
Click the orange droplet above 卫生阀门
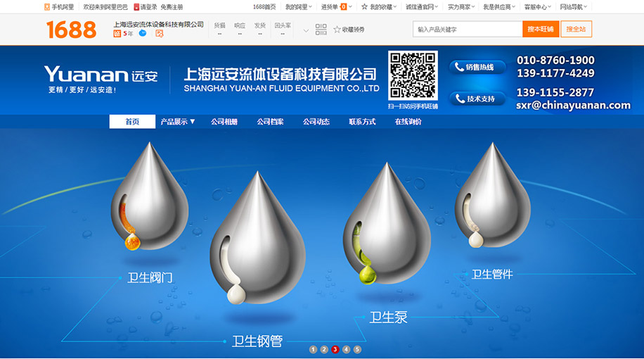(150, 196)
